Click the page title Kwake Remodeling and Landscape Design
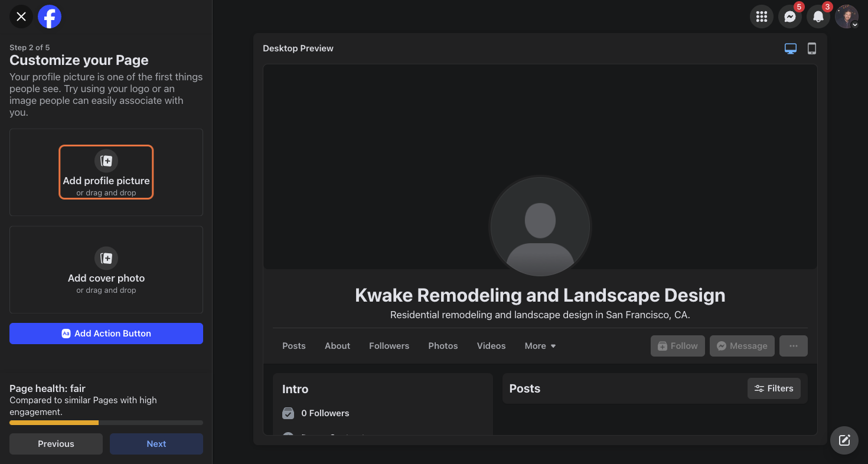 coord(540,295)
